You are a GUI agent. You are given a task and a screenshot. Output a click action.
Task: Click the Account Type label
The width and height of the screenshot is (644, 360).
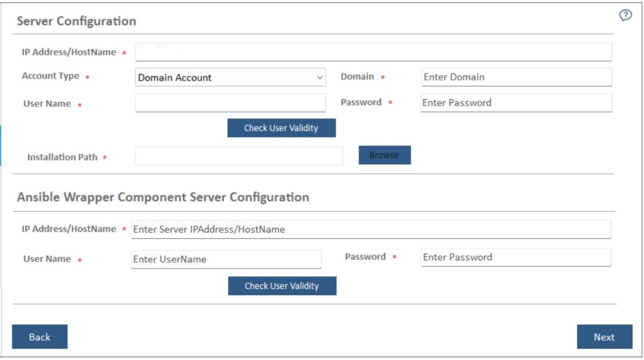click(x=50, y=76)
